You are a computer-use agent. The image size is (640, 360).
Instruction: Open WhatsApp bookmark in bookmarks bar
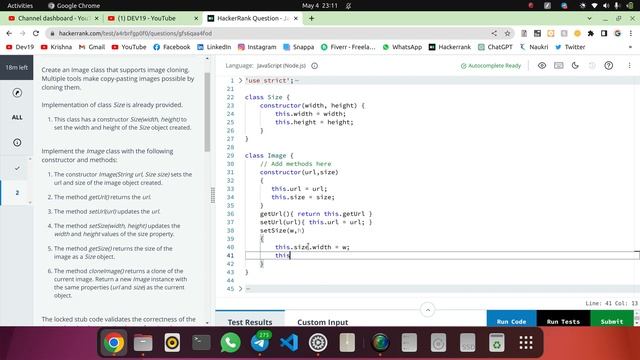[x=402, y=47]
